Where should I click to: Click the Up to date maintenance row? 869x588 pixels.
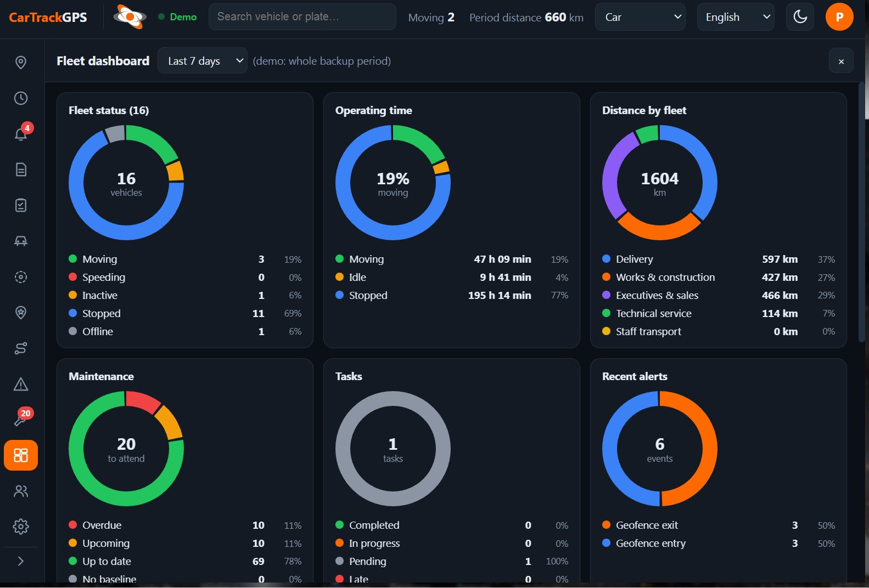coord(185,562)
